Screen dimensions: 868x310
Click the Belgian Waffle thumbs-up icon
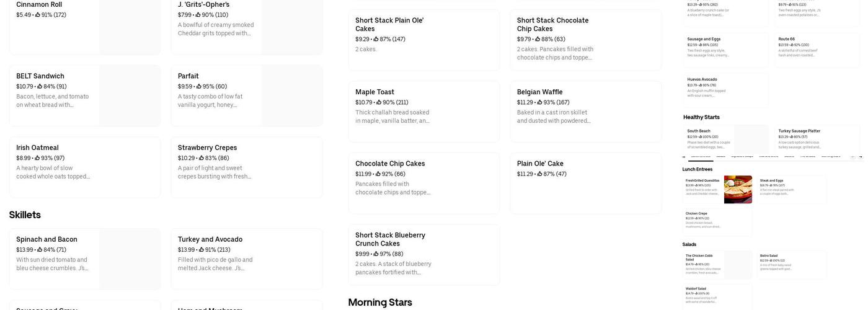(540, 103)
